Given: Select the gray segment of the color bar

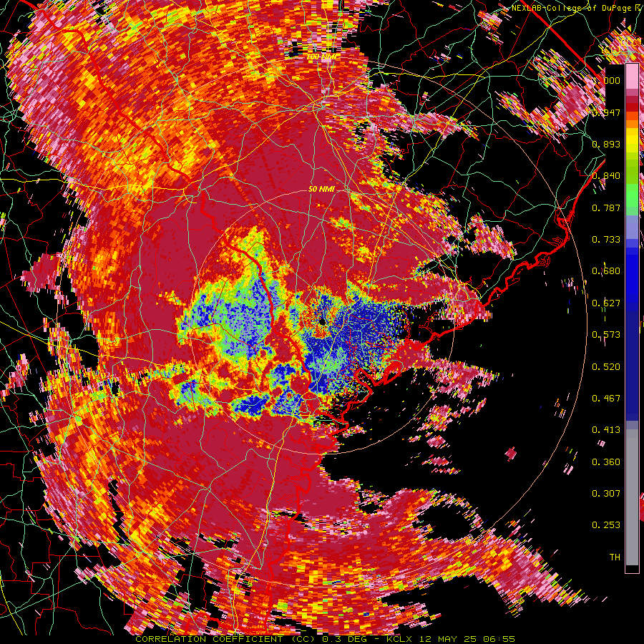Looking at the screenshot, I should (632, 497).
